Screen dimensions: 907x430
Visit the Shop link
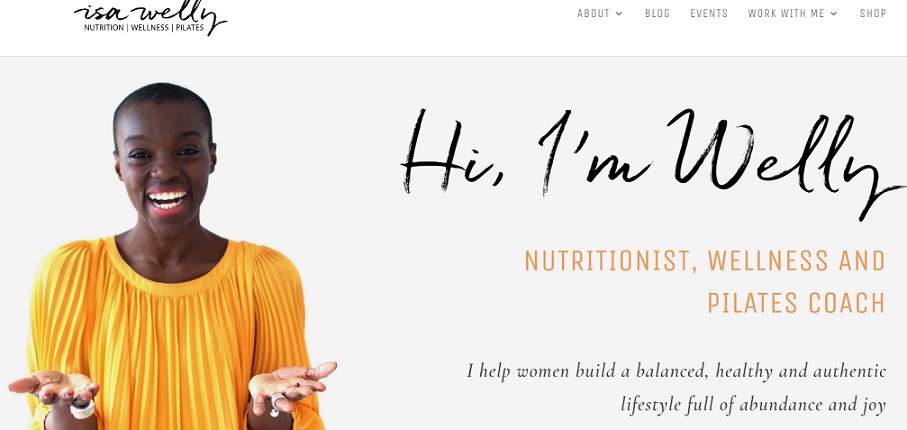pyautogui.click(x=873, y=13)
